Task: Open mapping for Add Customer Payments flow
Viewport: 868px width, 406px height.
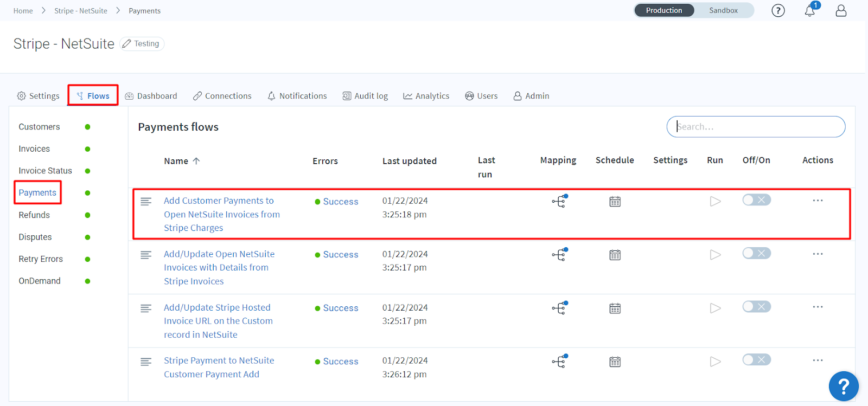Action: 559,201
